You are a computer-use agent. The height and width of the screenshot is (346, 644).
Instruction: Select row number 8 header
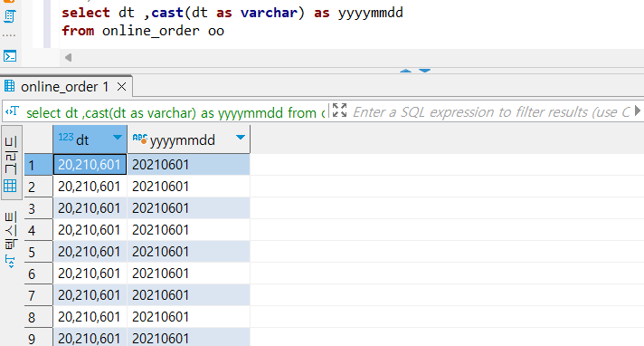point(39,317)
